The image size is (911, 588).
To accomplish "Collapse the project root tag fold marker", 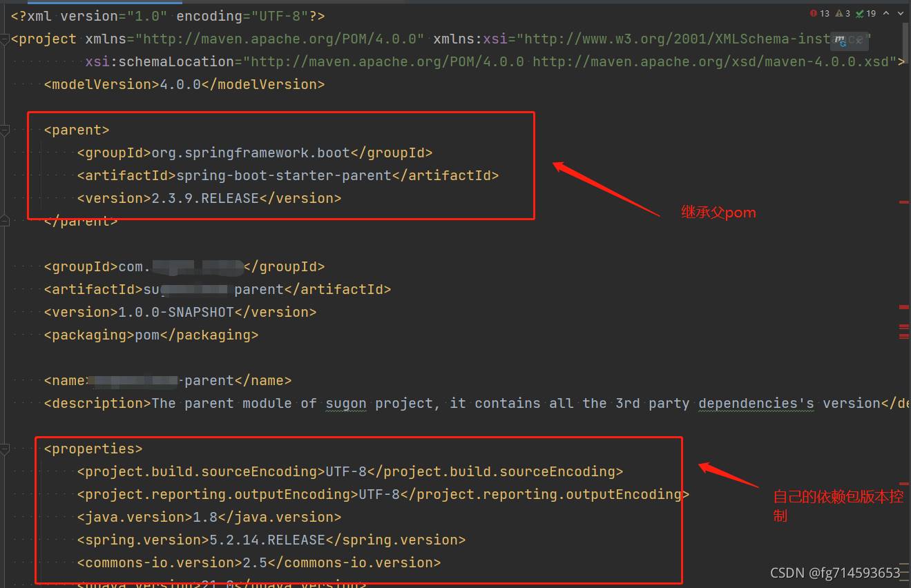I will 3,39.
